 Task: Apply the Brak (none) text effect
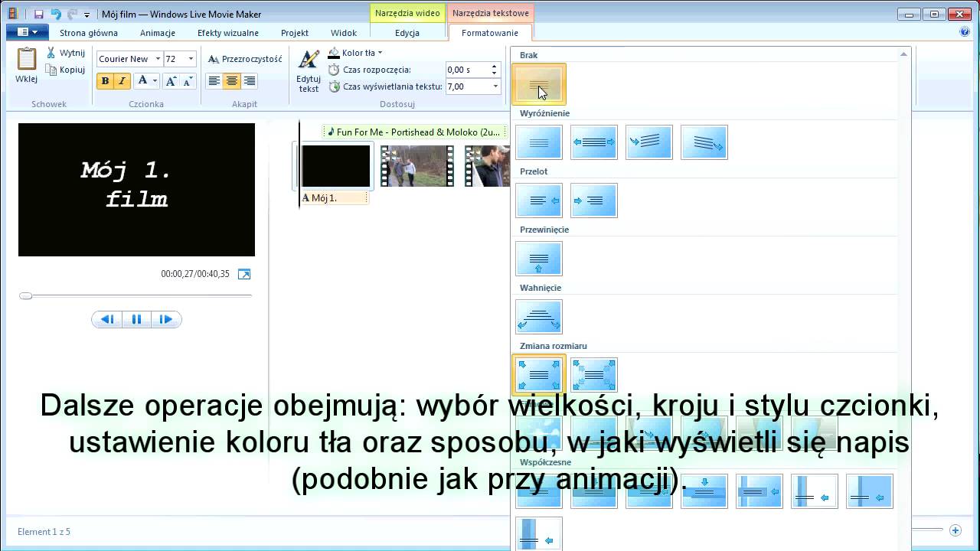pos(539,84)
